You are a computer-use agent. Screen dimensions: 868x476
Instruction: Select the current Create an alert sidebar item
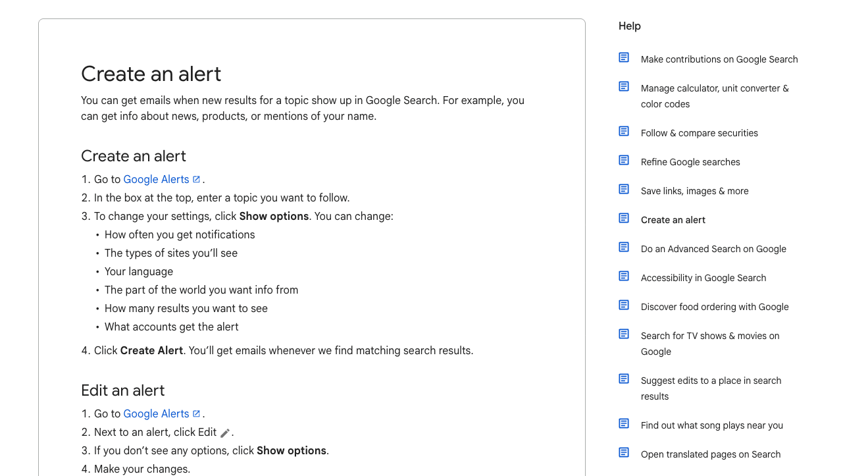click(673, 220)
